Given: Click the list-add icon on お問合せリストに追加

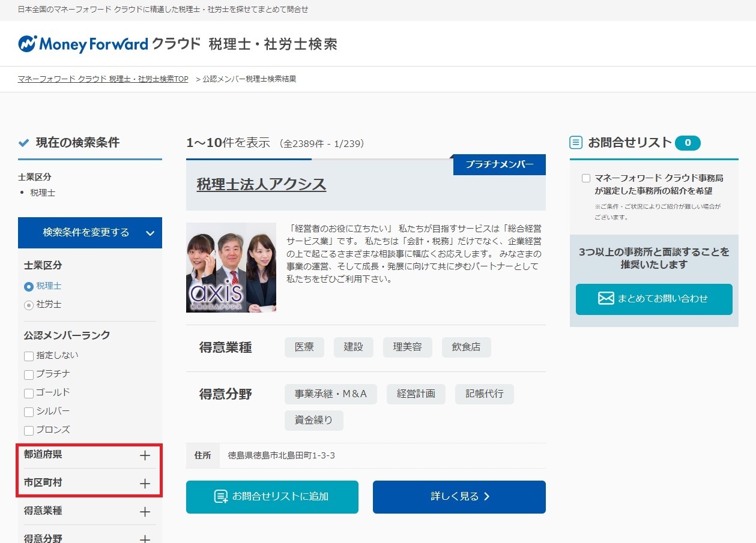Looking at the screenshot, I should (221, 497).
